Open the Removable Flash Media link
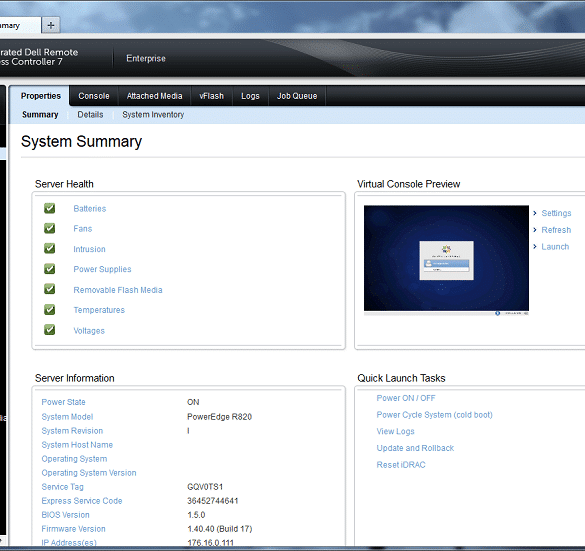 (x=118, y=290)
